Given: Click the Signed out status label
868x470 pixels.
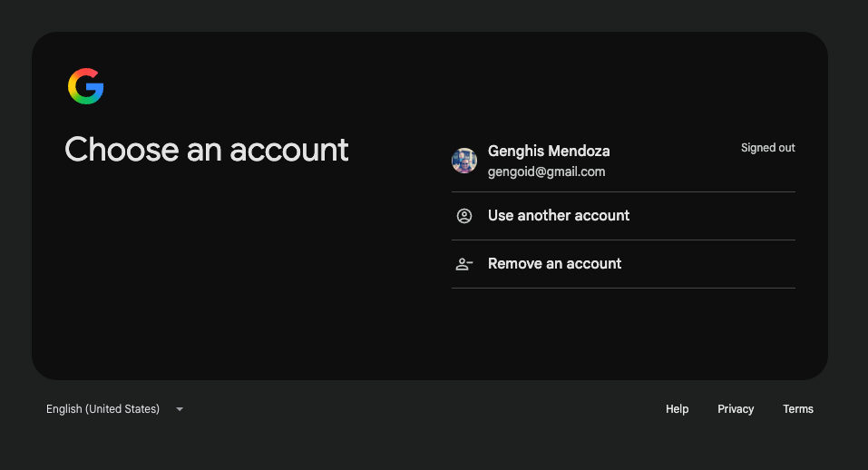Looking at the screenshot, I should [768, 148].
